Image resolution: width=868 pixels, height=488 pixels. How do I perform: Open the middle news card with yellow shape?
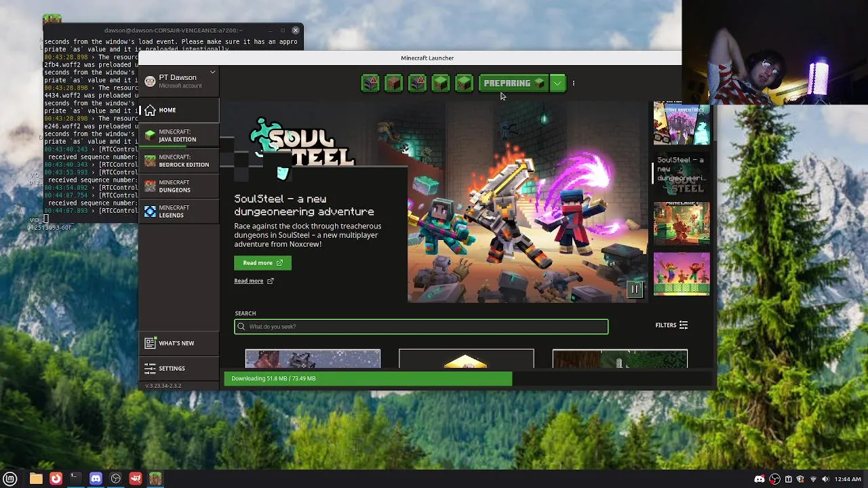[467, 359]
